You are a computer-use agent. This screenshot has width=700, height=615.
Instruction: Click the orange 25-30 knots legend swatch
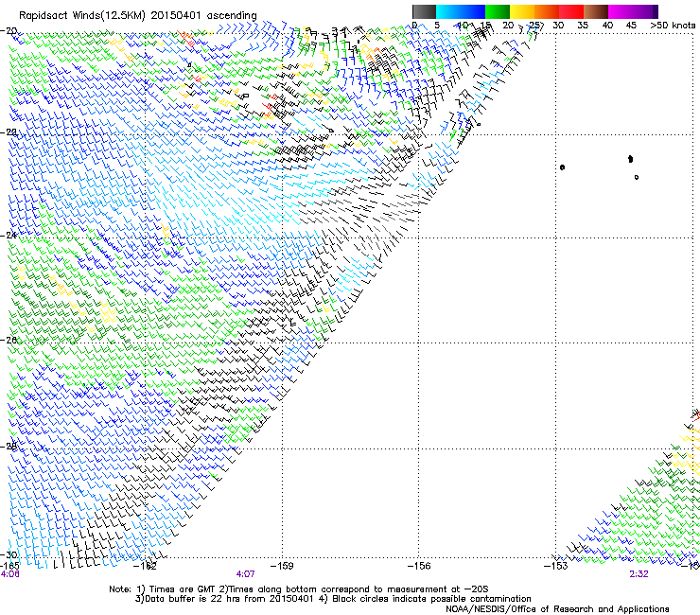(x=547, y=11)
